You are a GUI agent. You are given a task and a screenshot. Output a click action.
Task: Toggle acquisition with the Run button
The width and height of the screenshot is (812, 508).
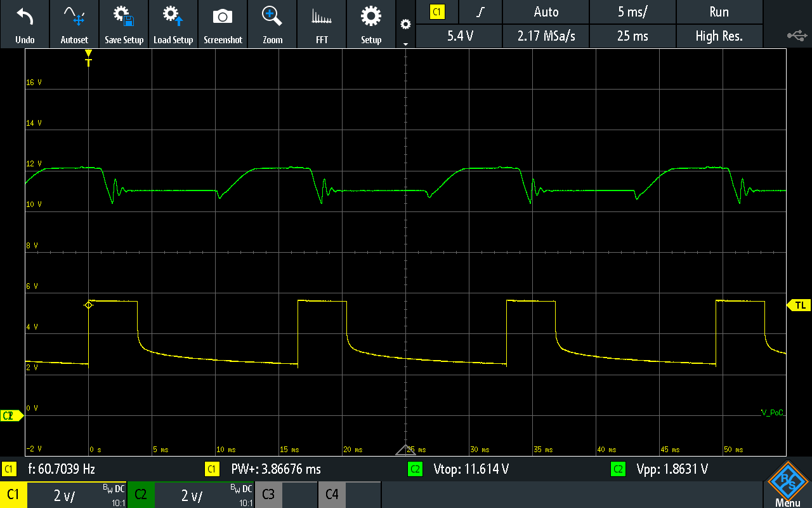coord(719,11)
